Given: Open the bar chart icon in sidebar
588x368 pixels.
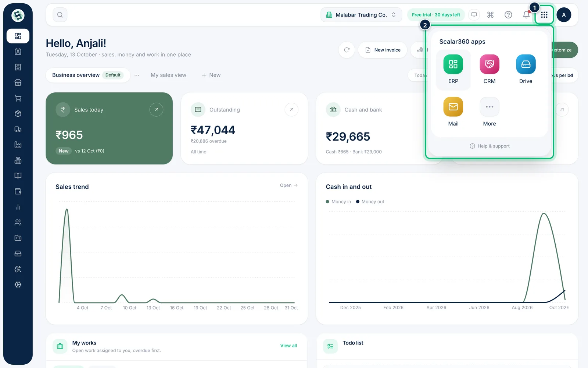Looking at the screenshot, I should click(18, 207).
